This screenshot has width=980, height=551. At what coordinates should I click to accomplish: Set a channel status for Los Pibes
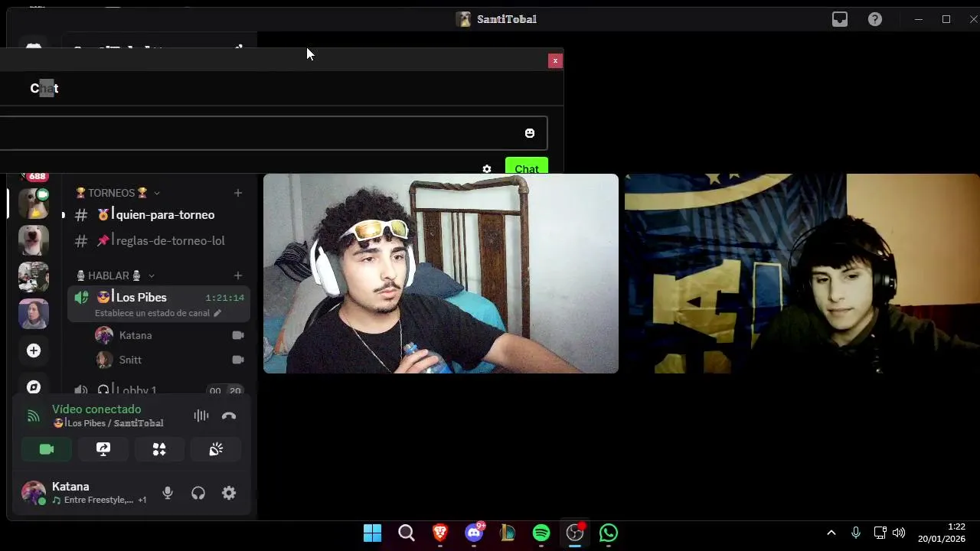click(x=158, y=313)
